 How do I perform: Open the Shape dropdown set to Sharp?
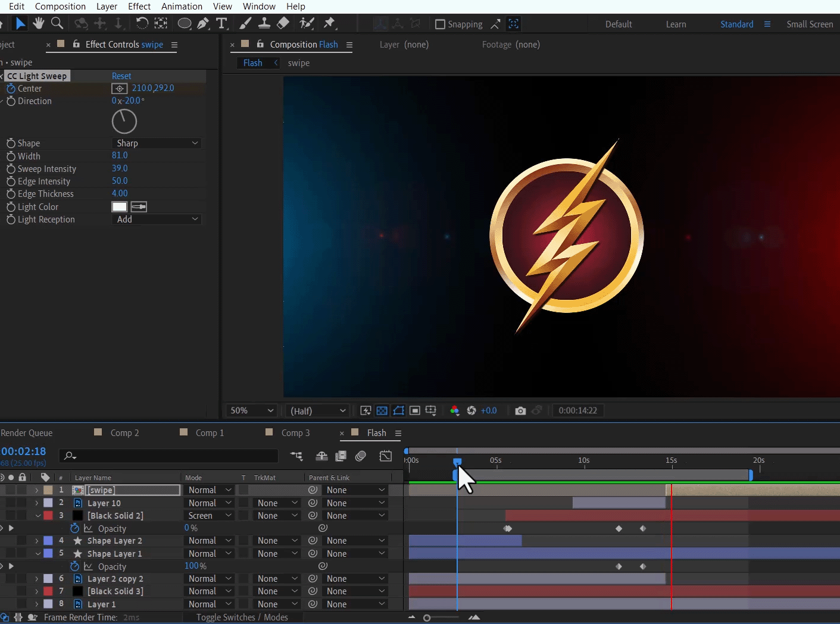[156, 143]
